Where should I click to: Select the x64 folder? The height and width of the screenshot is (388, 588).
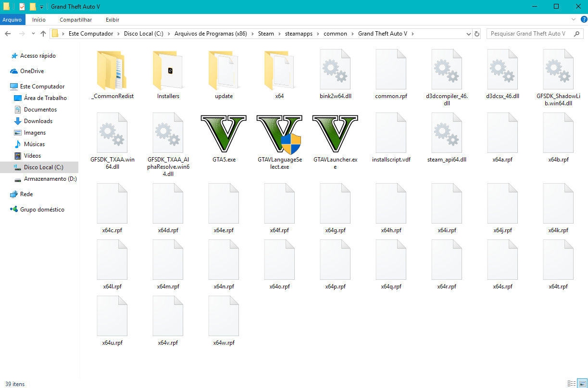[279, 70]
